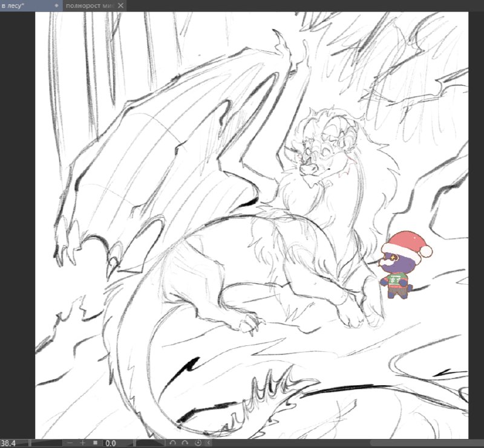Zoom in with the plus button

[82, 443]
